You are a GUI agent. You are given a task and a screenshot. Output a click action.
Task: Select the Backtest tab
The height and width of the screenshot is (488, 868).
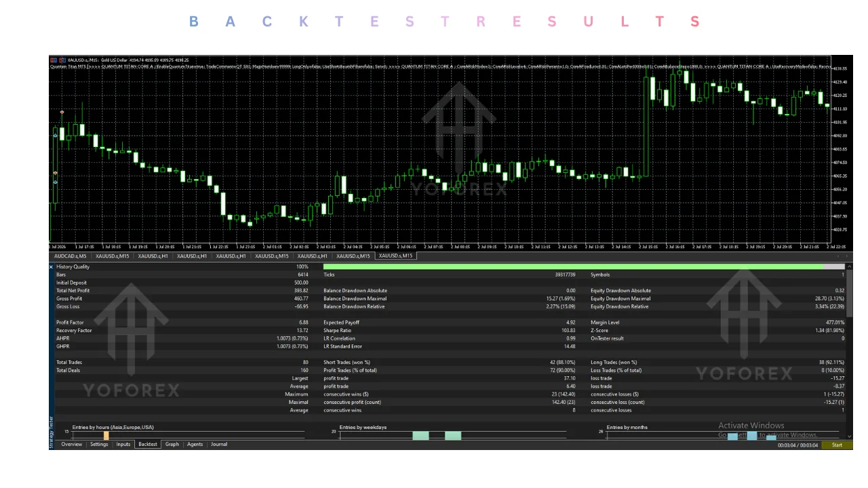tap(148, 445)
